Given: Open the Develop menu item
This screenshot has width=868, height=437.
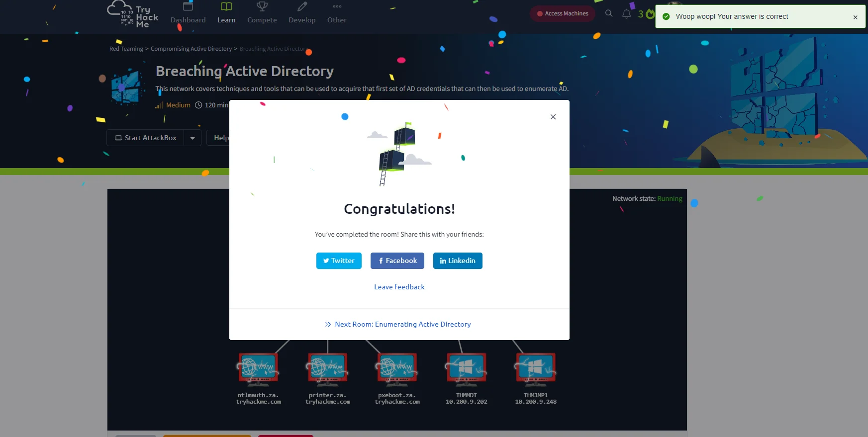Looking at the screenshot, I should pos(302,13).
